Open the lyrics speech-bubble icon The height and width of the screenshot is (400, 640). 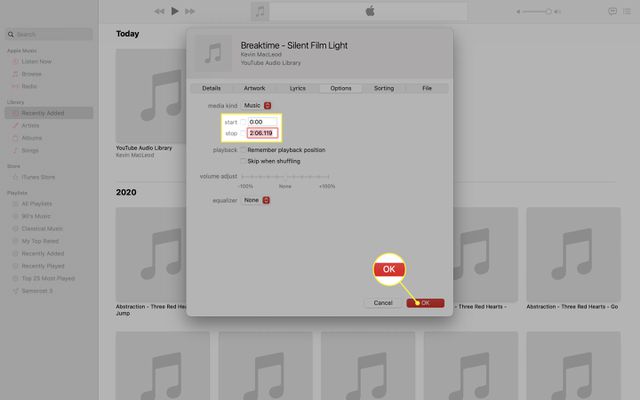click(x=612, y=11)
